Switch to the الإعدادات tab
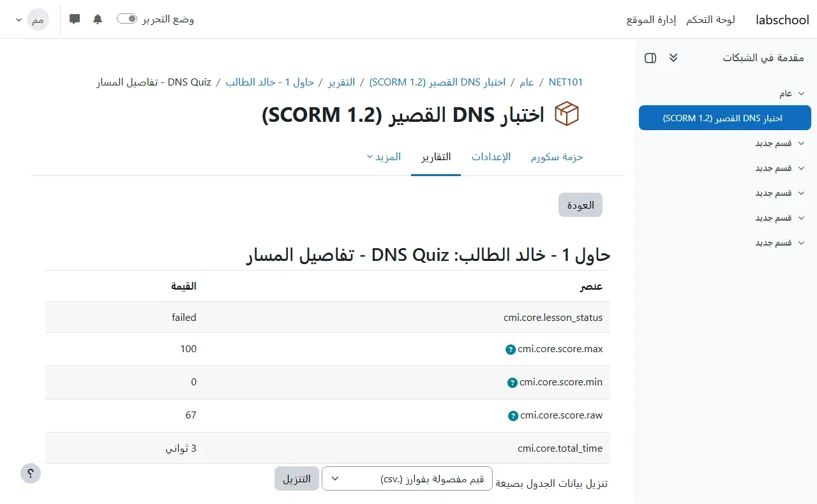 (491, 157)
